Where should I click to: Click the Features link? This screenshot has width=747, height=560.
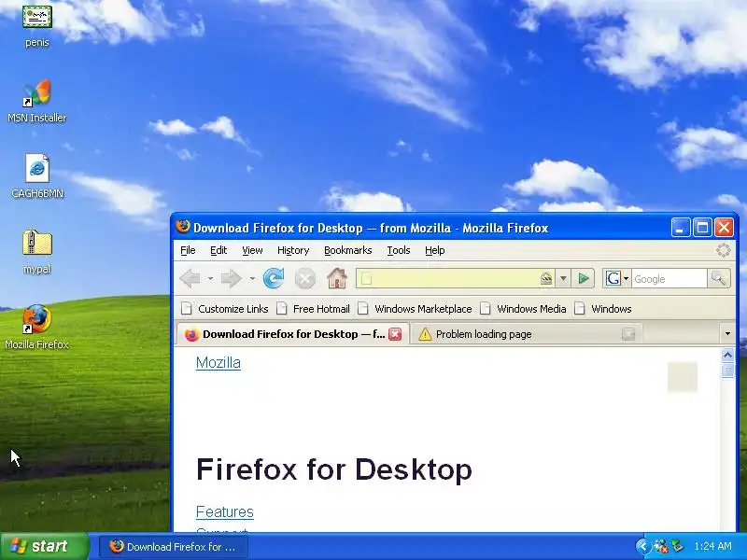[225, 511]
